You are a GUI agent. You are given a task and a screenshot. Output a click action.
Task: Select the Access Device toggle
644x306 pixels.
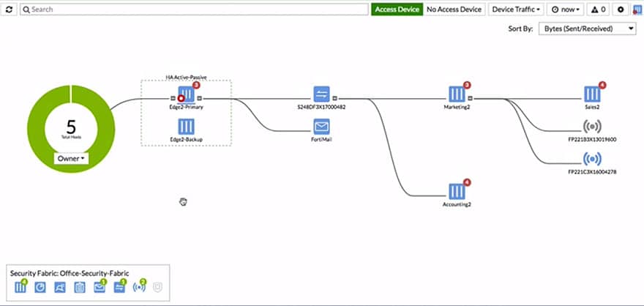point(397,9)
